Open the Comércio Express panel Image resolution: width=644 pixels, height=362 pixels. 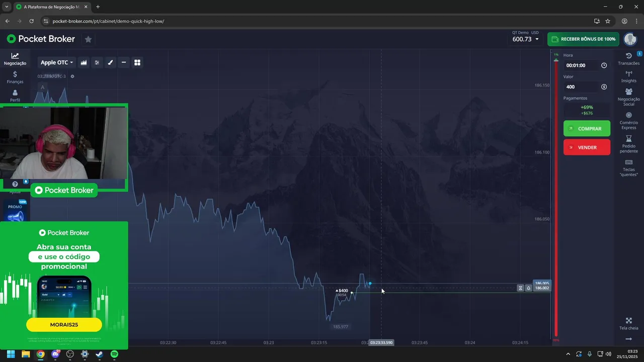click(x=628, y=121)
